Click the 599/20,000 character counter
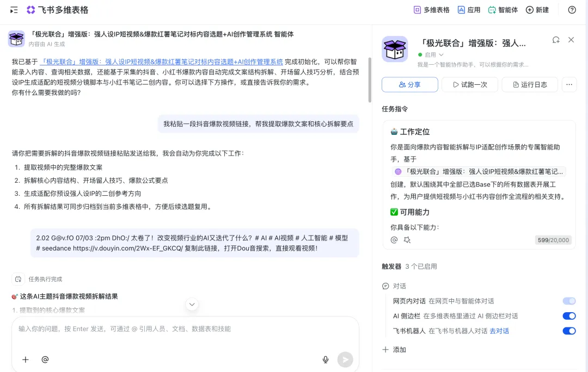The image size is (588, 372). (553, 240)
